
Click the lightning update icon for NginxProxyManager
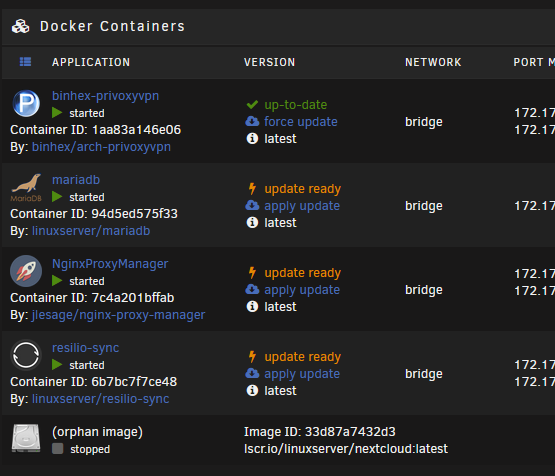tap(252, 273)
